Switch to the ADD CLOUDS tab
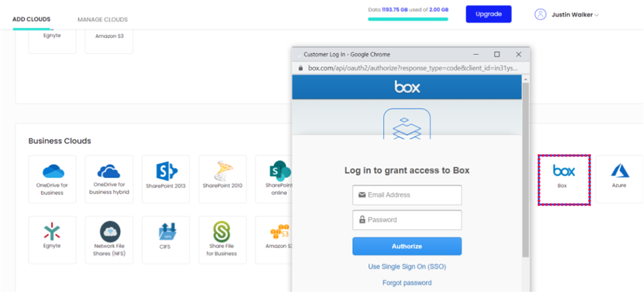 [x=31, y=20]
